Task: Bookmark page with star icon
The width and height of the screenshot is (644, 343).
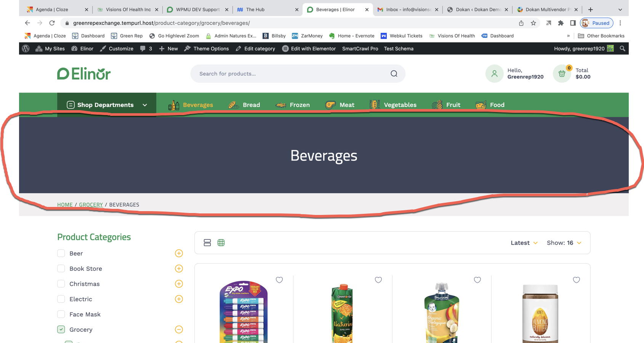Action: (x=533, y=23)
